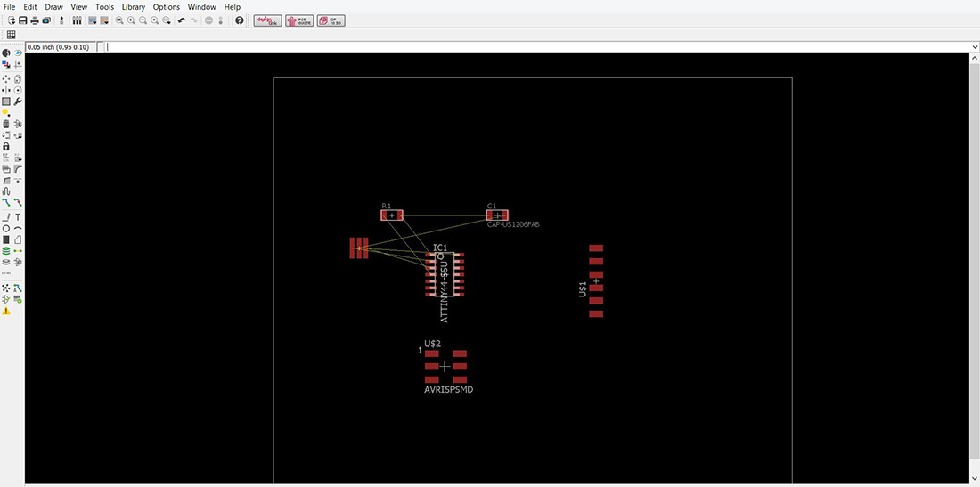Select the Rectangle tool

(6, 239)
